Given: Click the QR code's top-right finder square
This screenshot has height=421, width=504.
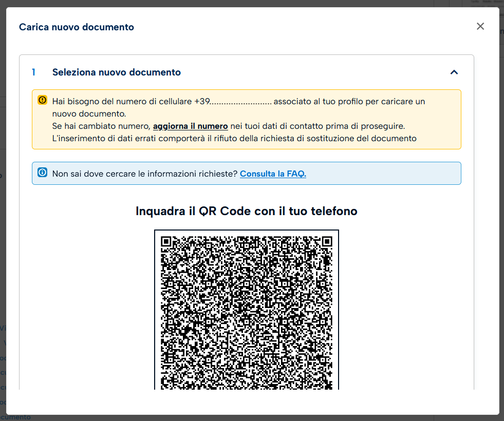Looking at the screenshot, I should [327, 241].
